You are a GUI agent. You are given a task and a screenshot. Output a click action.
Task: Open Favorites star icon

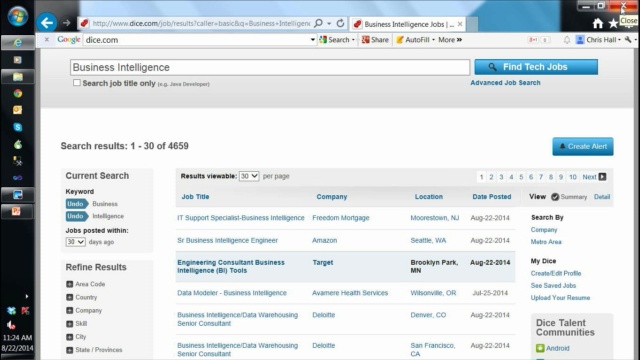[613, 24]
